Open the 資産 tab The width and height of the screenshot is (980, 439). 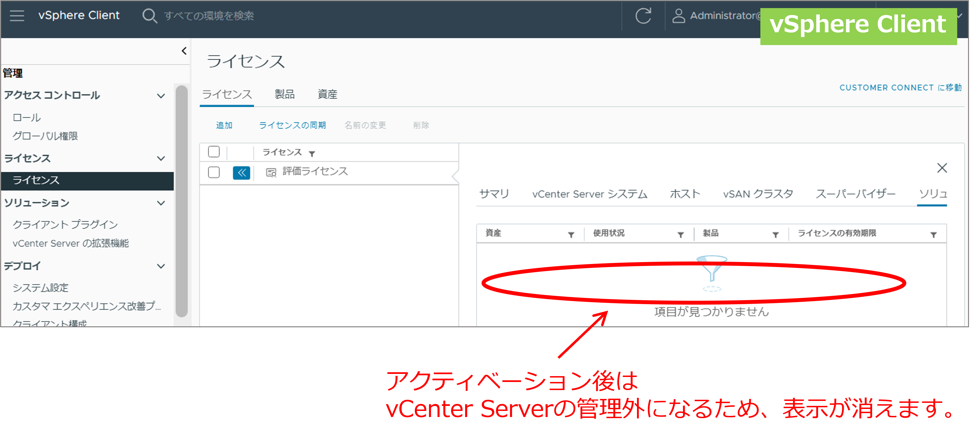pyautogui.click(x=327, y=94)
